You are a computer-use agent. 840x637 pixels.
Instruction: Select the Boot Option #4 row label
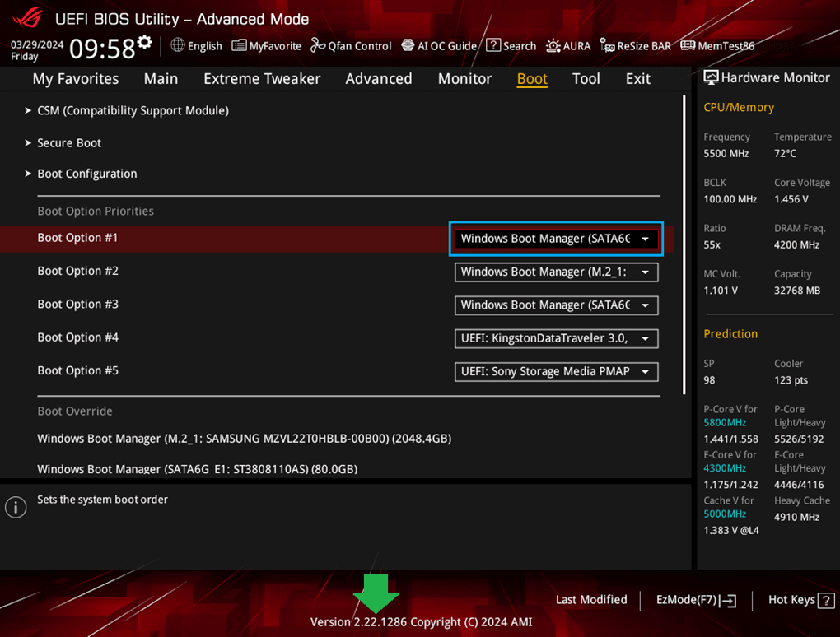point(77,337)
